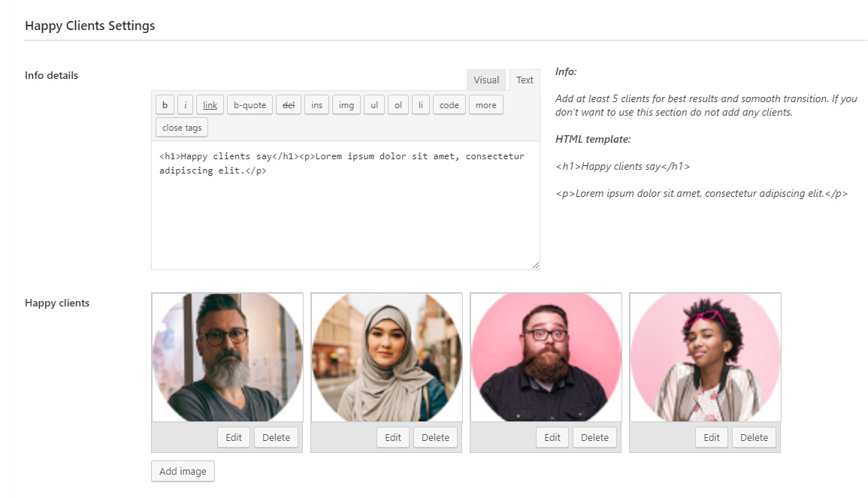Click the 'Info details' label

(52, 76)
